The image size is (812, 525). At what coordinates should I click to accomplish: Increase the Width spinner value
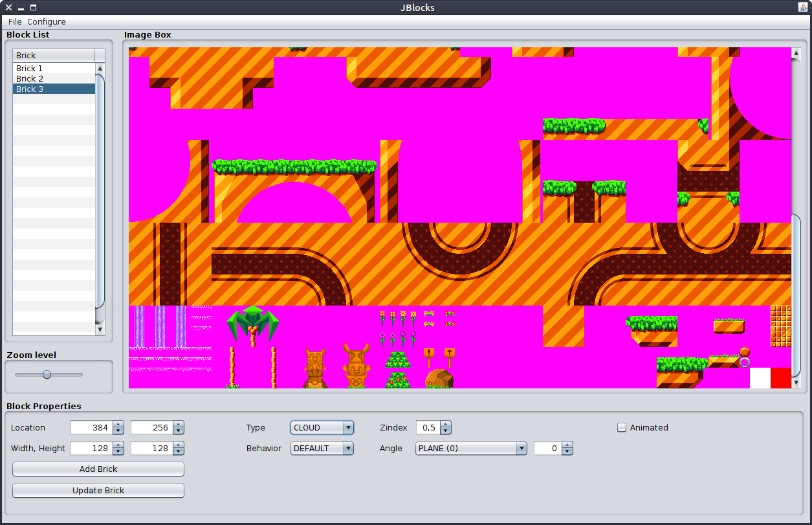coord(118,445)
